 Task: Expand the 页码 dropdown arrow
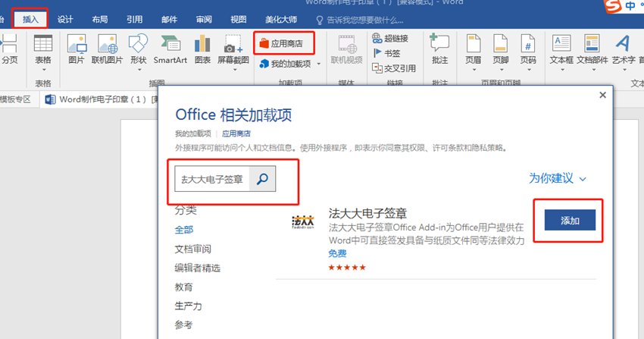pos(529,70)
